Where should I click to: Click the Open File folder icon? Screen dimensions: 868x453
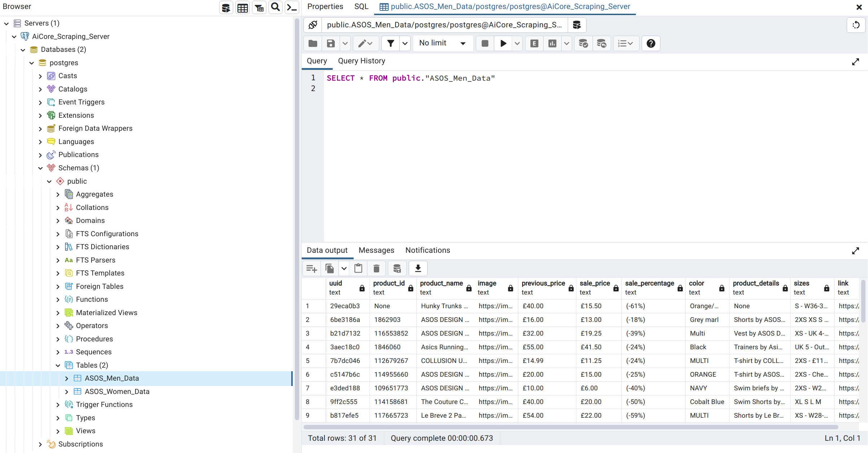[x=313, y=44]
